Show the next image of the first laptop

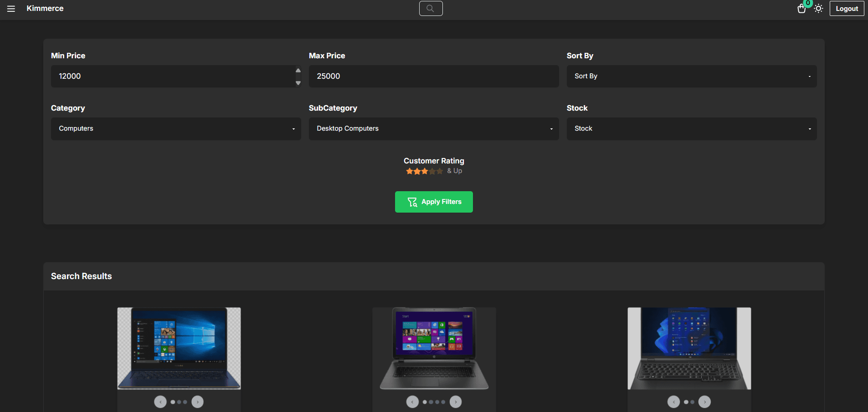coord(197,402)
